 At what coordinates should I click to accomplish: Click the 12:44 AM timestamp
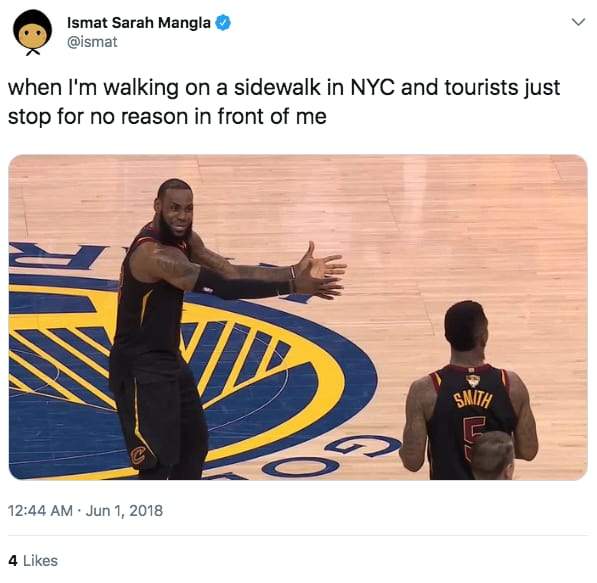[40, 511]
